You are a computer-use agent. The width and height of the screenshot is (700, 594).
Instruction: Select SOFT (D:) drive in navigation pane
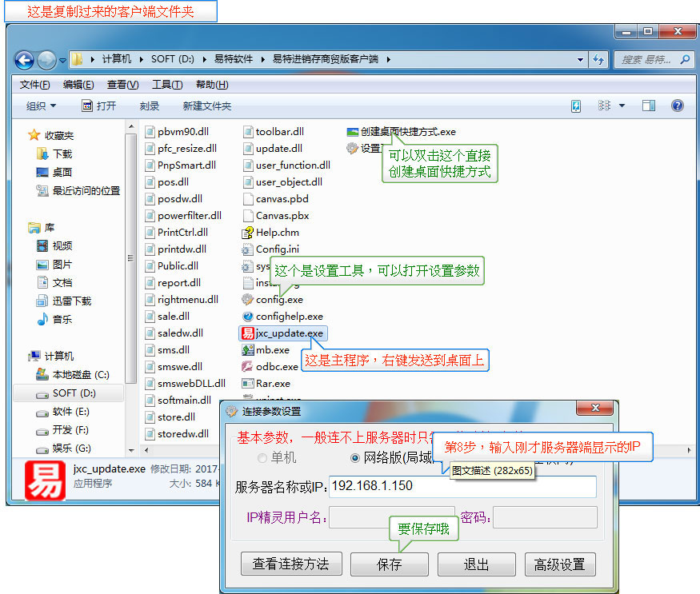pyautogui.click(x=74, y=393)
